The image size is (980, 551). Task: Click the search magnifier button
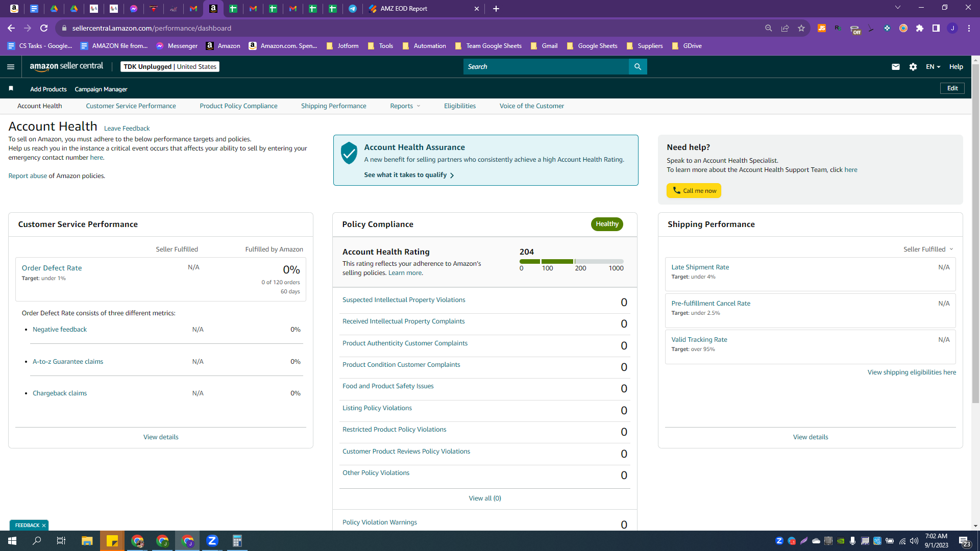pyautogui.click(x=638, y=67)
